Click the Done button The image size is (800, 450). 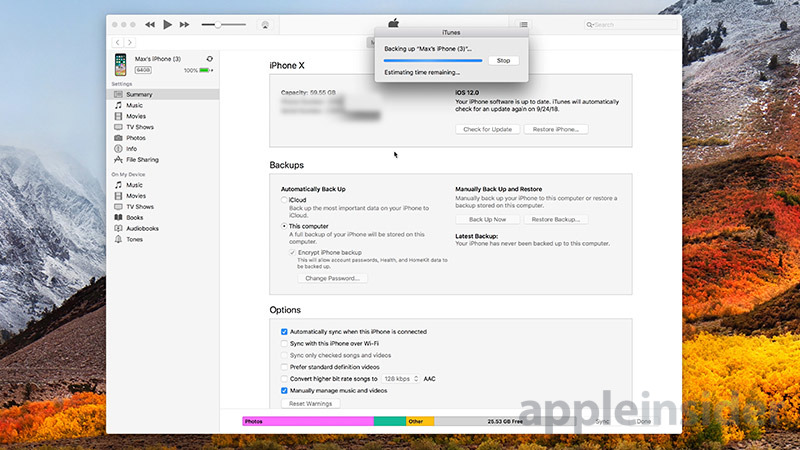tap(643, 421)
